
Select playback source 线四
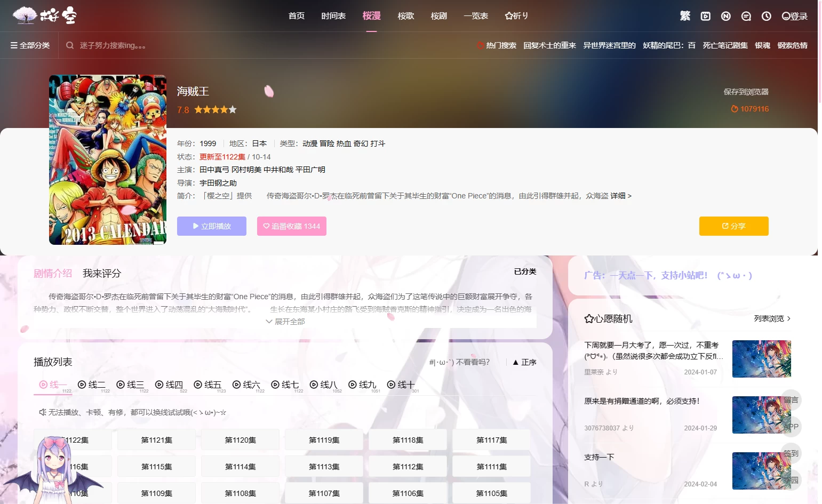(x=169, y=385)
